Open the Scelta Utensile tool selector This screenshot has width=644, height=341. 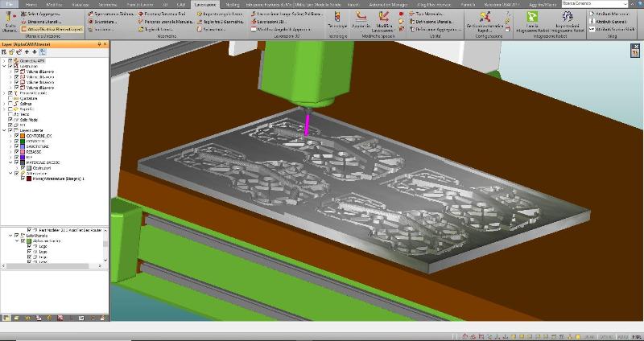coord(9,22)
